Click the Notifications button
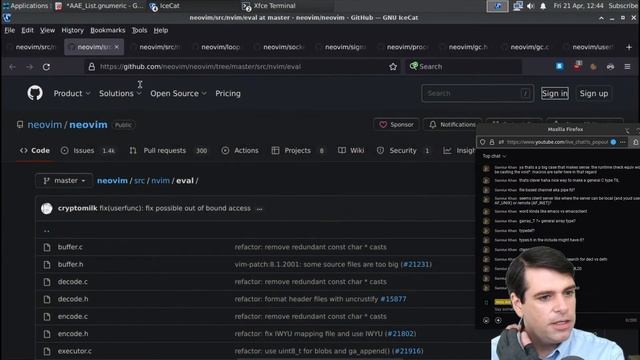The height and width of the screenshot is (360, 640). [452, 124]
